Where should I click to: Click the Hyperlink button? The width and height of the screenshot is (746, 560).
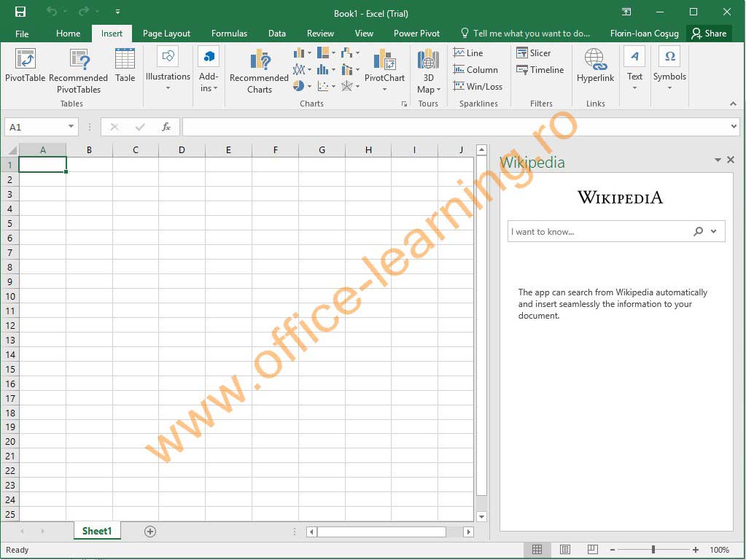point(595,66)
